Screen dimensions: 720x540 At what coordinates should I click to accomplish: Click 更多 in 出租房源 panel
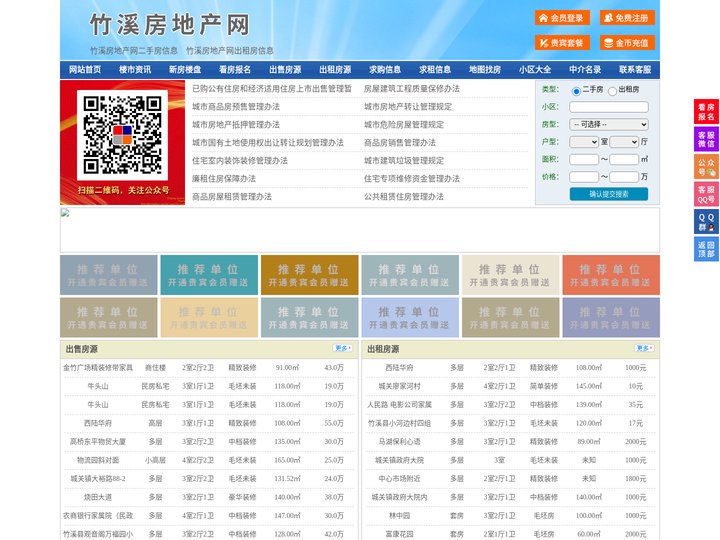(644, 349)
